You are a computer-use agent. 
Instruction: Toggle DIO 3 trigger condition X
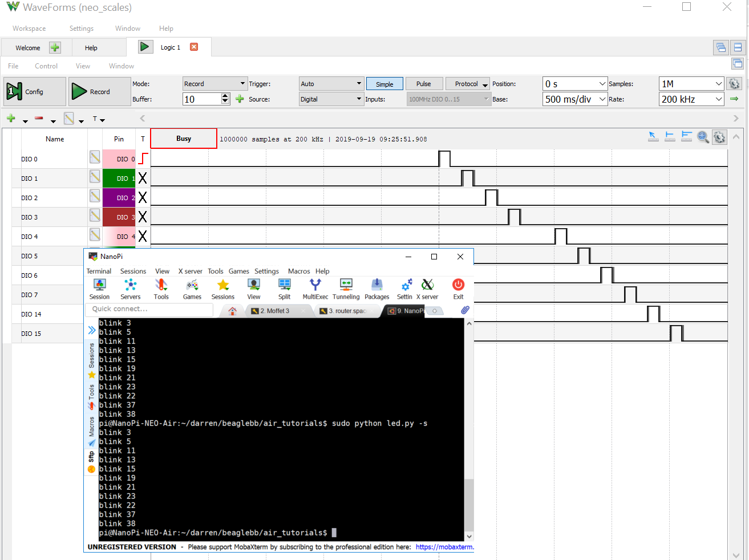pyautogui.click(x=143, y=217)
